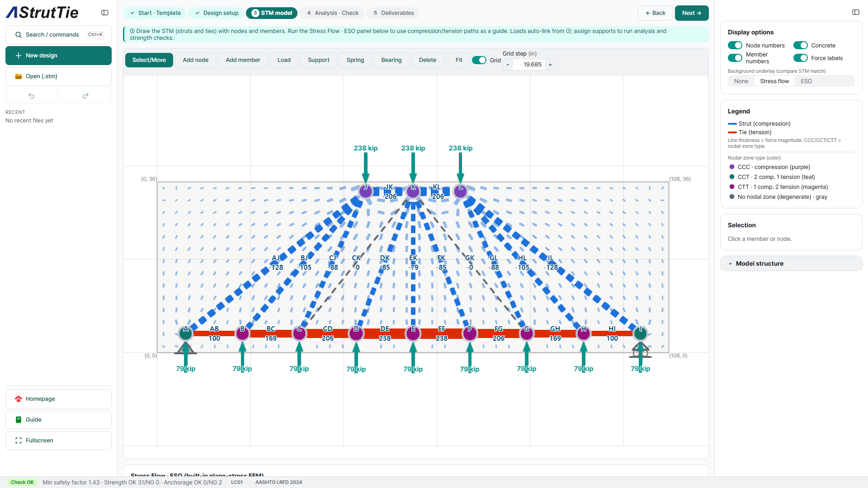Select node E at bottom center

coord(413,333)
